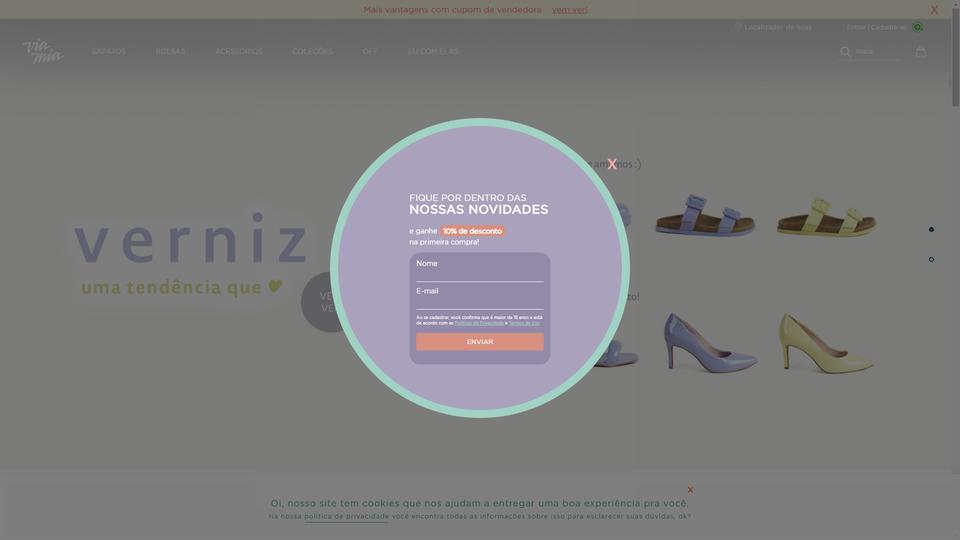The image size is (960, 540).
Task: Expand the COLEÇÕES menu
Action: [312, 51]
